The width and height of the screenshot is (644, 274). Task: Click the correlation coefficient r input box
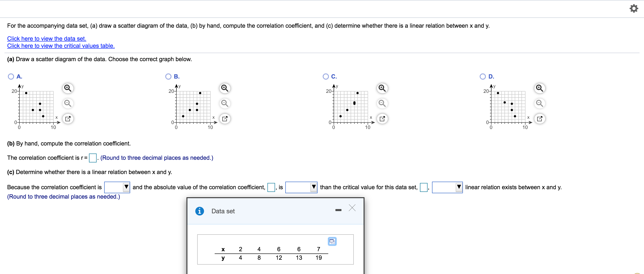tap(93, 158)
